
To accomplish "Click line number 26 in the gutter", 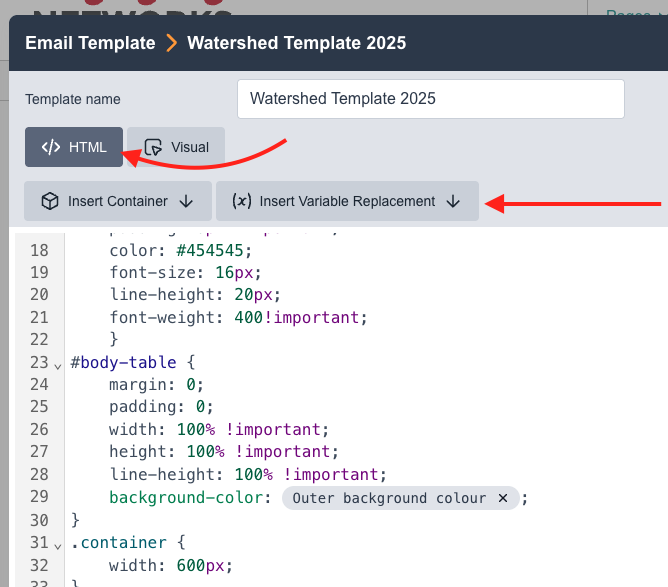I will click(x=40, y=429).
